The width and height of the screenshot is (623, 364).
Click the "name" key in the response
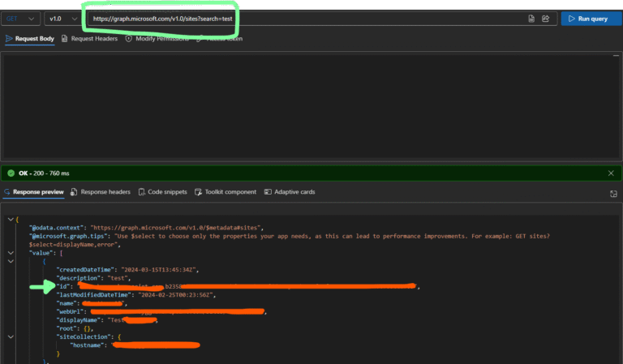67,303
